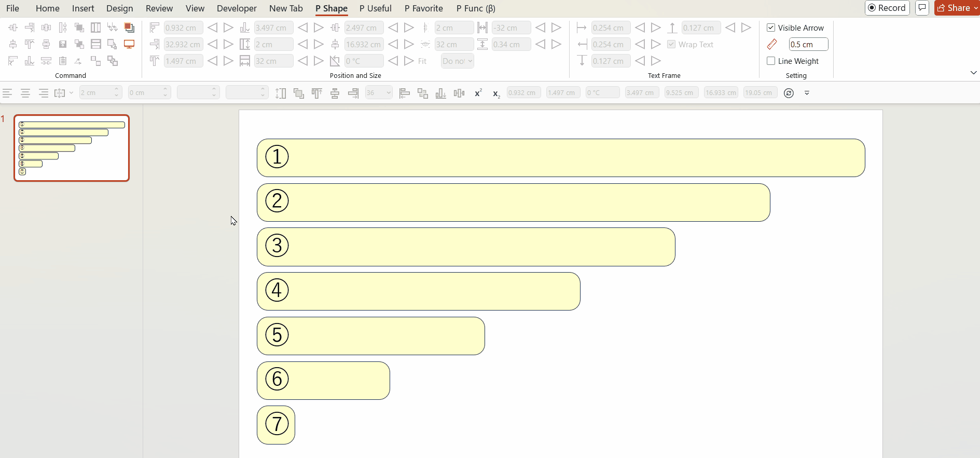Click the Record button
The width and height of the screenshot is (980, 458).
point(887,8)
